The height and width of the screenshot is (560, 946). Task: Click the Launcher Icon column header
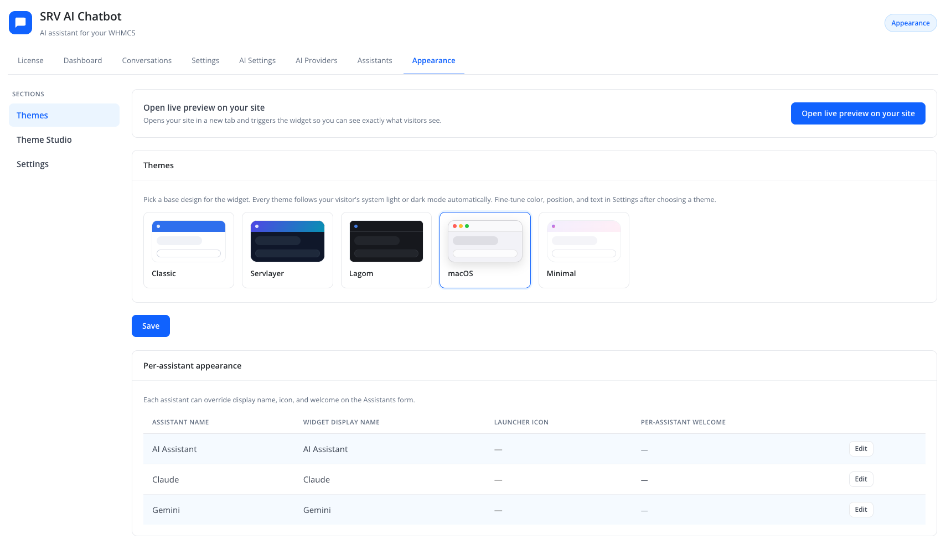tap(521, 422)
